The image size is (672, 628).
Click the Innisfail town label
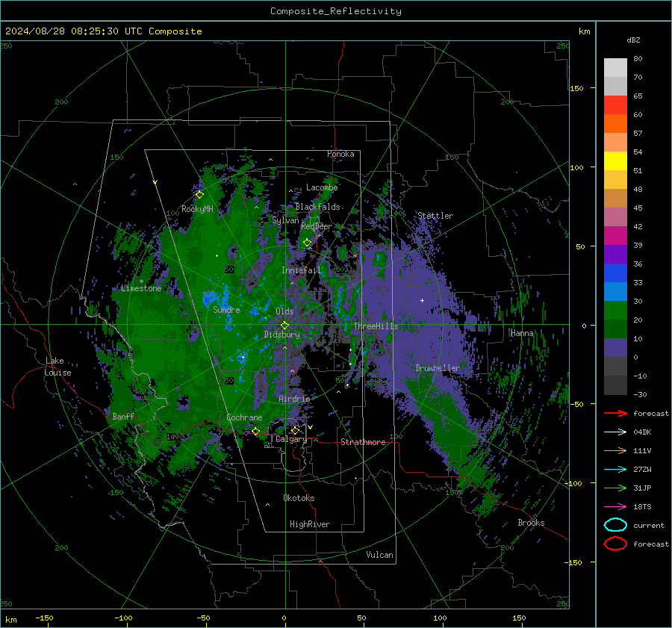pyautogui.click(x=301, y=270)
